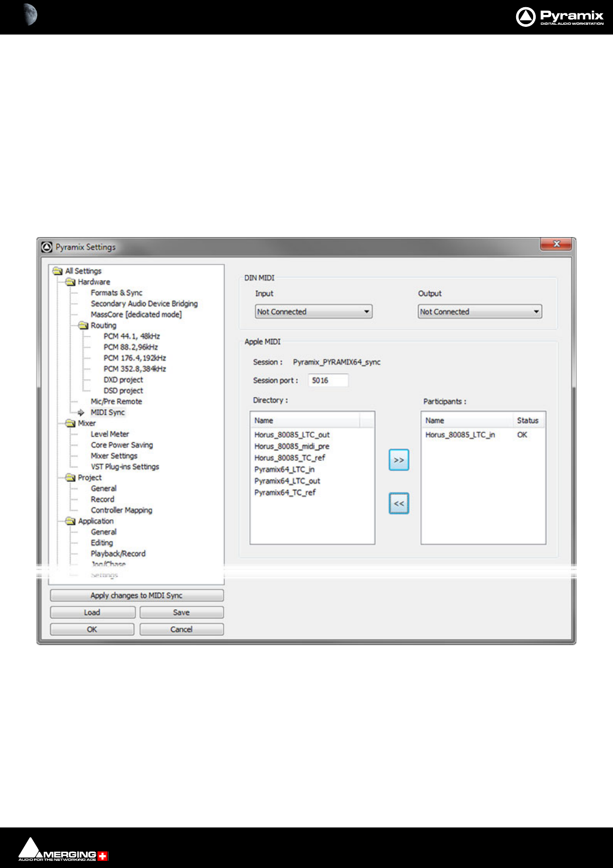Image resolution: width=613 pixels, height=868 pixels.
Task: Click the Participants Name column header
Action: 467,421
